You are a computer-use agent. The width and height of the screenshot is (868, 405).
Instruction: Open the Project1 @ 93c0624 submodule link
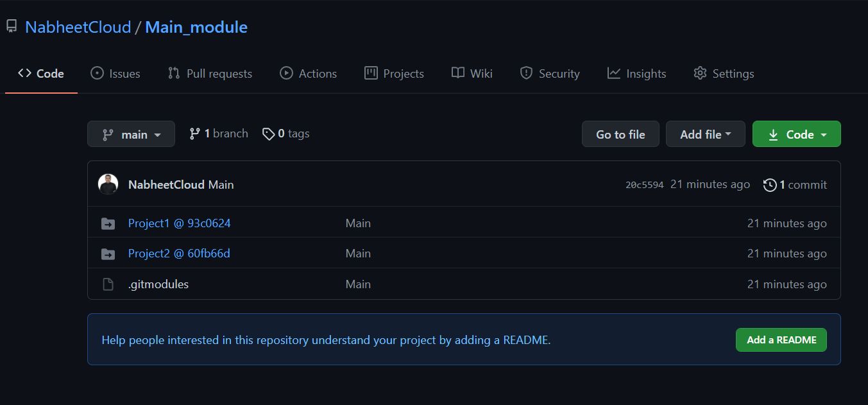pos(179,223)
